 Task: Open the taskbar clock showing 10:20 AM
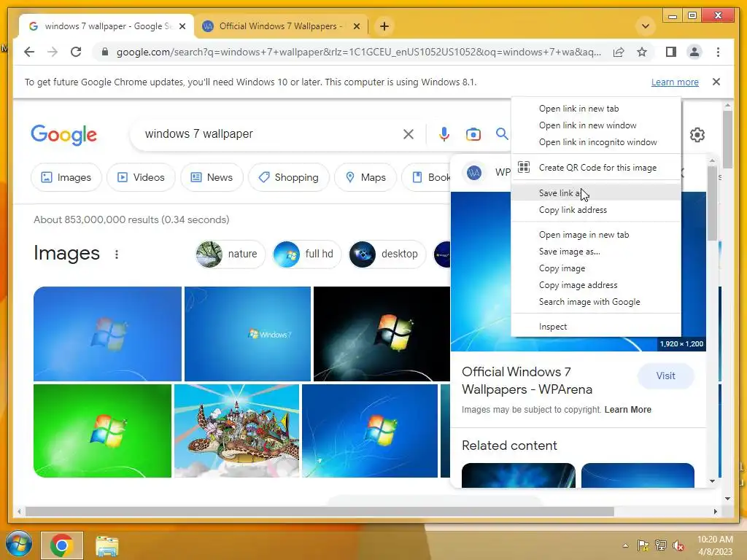click(x=715, y=545)
